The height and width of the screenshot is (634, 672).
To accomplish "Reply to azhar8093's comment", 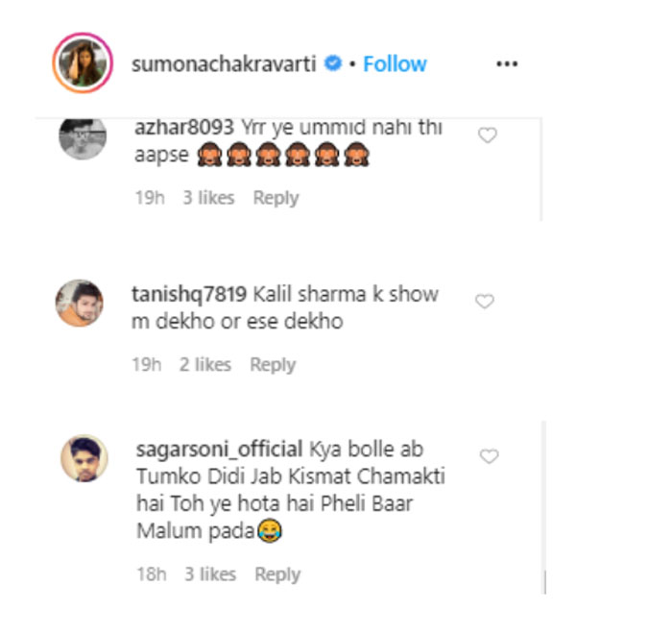I will [x=276, y=198].
